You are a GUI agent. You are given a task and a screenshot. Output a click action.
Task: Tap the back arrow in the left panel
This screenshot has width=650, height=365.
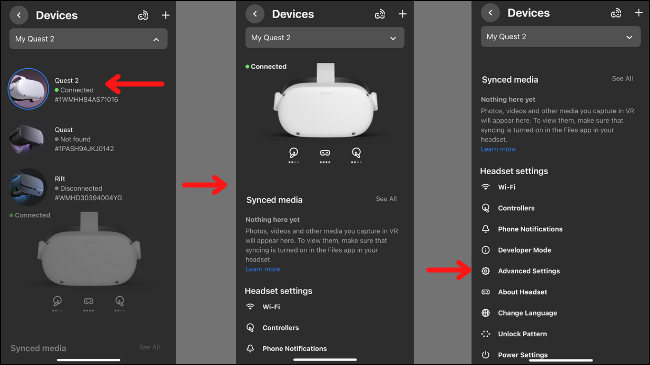pyautogui.click(x=19, y=15)
